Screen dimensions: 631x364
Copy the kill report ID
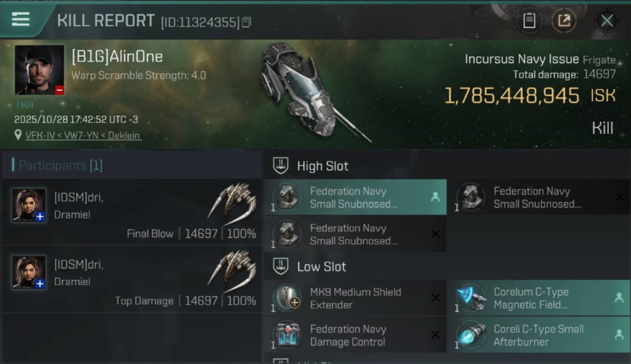click(x=247, y=22)
